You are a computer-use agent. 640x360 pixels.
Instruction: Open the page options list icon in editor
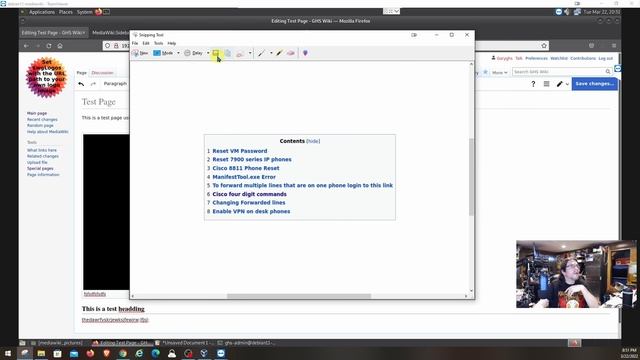[547, 84]
